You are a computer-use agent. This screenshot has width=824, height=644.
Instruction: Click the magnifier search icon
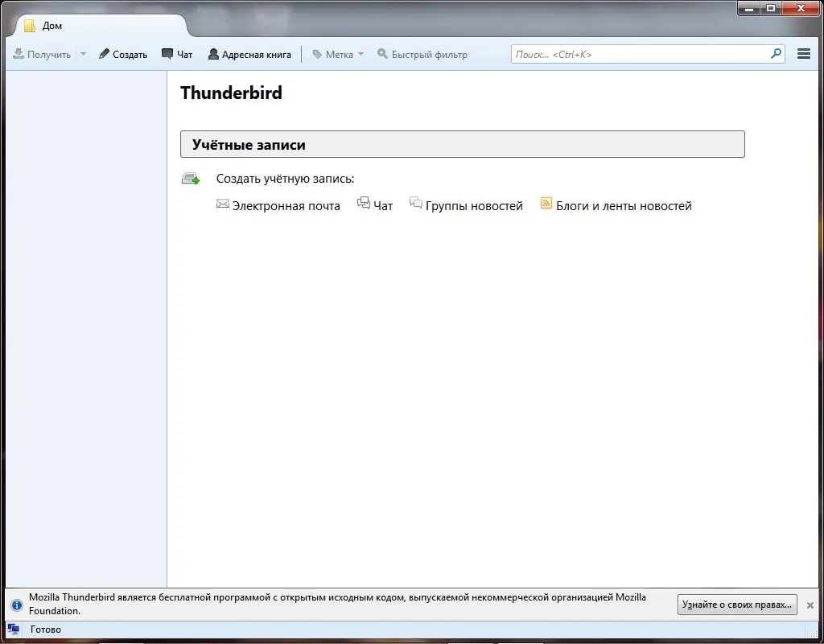coord(777,54)
